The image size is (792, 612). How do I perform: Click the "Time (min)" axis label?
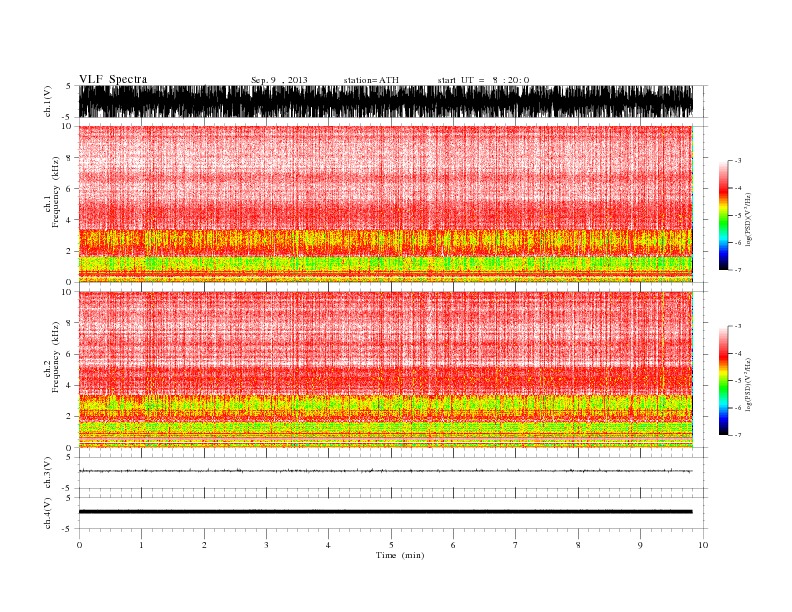[400, 555]
